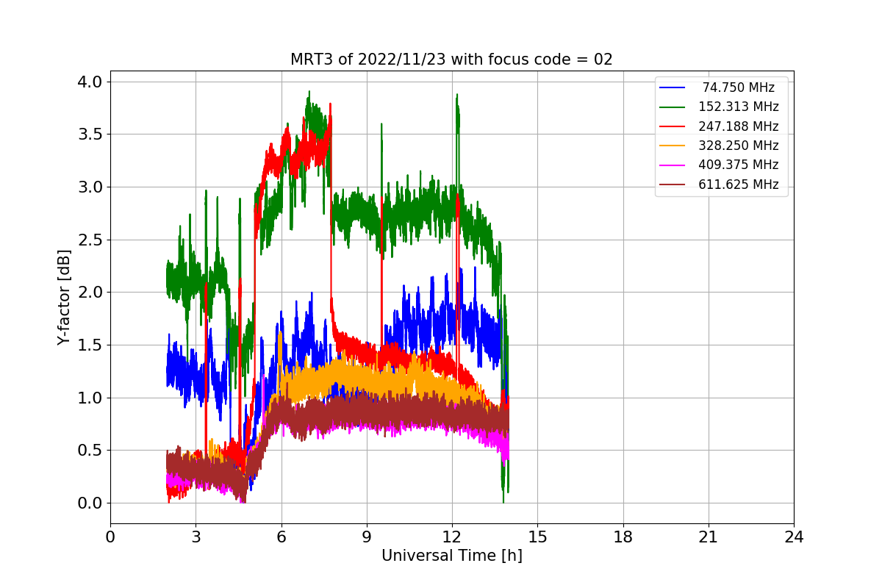The height and width of the screenshot is (588, 882).
Task: Click x-axis tick label 12
Action: tap(452, 537)
